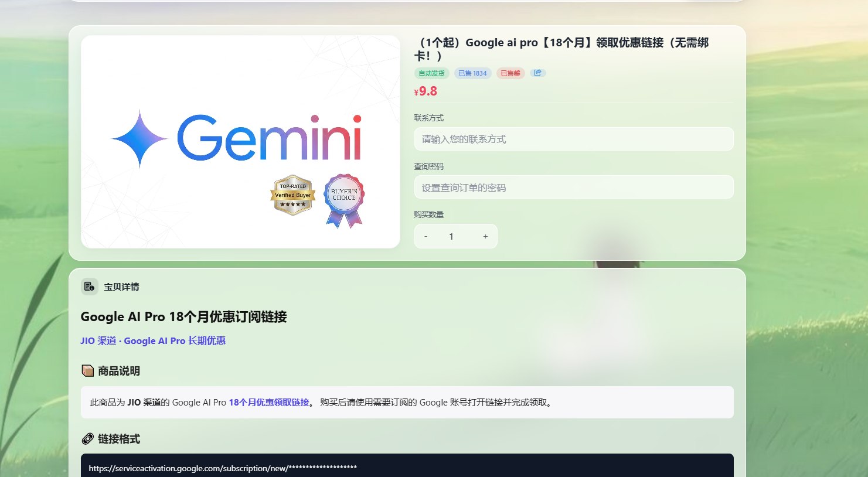Click the highlighted 18个月优惠领取链接 text

point(269,403)
